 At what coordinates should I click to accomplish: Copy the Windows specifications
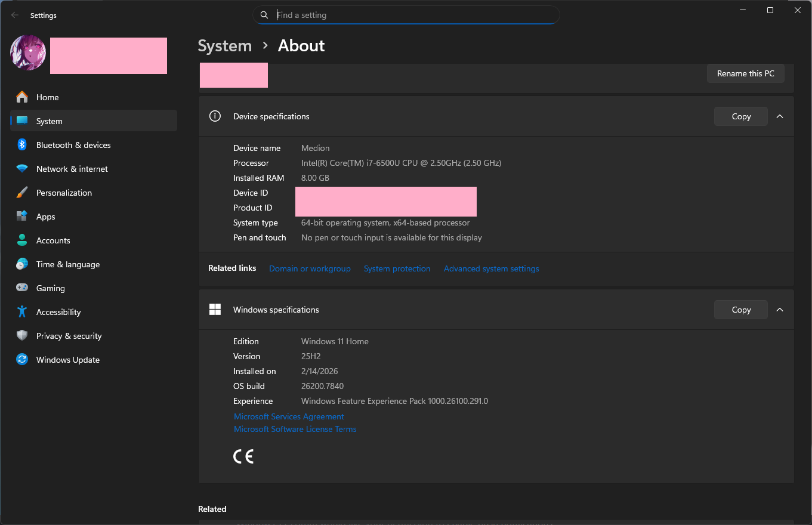point(741,310)
